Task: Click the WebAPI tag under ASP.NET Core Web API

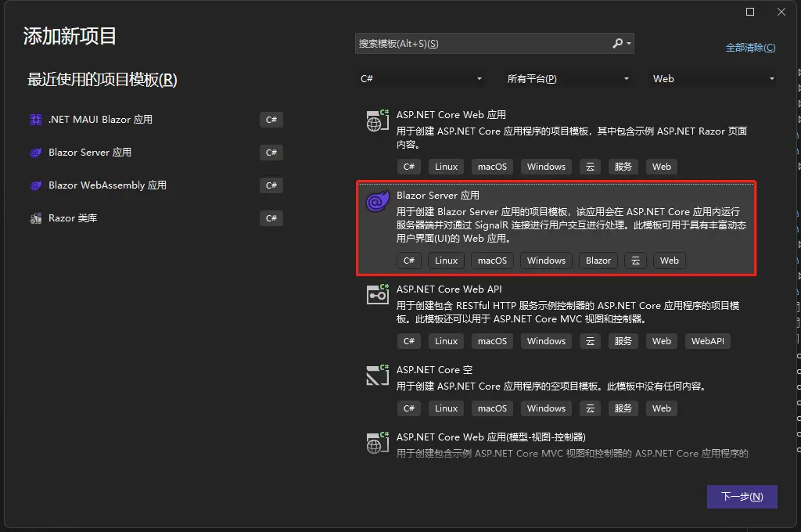Action: pos(707,341)
